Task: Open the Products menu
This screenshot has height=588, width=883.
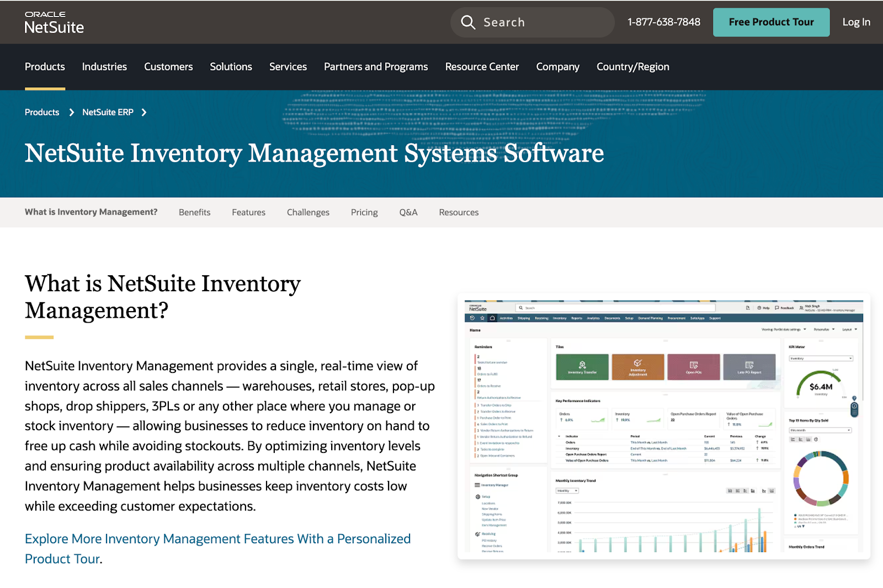Action: click(x=45, y=67)
